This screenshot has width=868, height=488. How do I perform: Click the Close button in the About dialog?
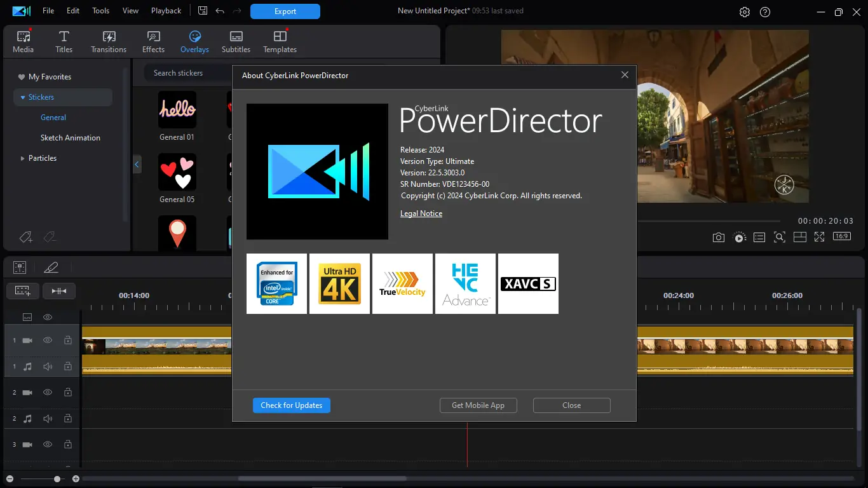[x=572, y=405]
